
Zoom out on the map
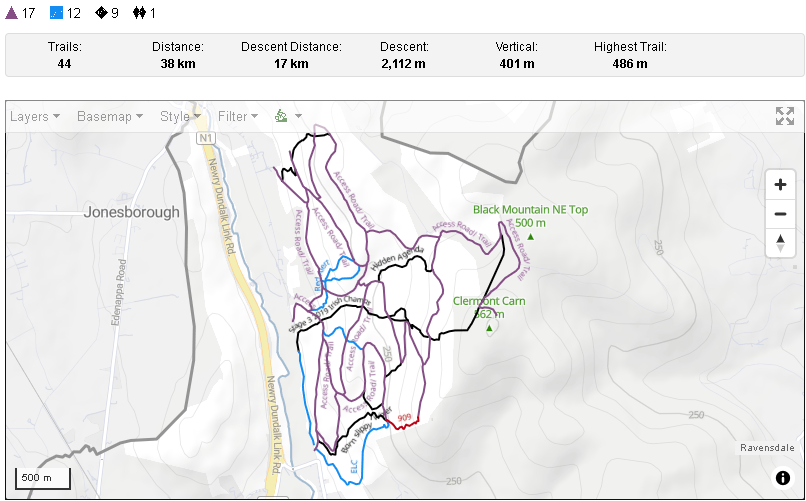[x=780, y=214]
